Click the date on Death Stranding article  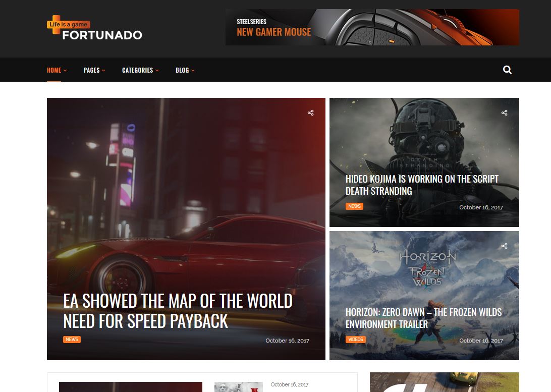(481, 207)
